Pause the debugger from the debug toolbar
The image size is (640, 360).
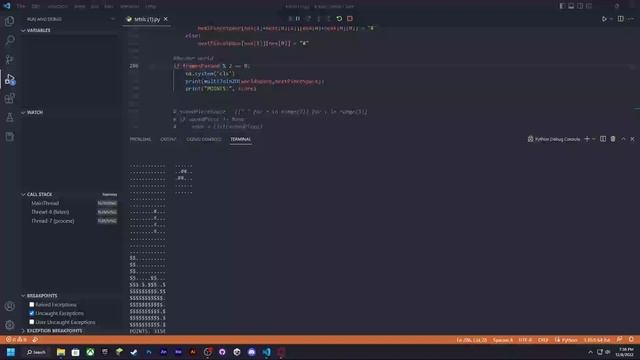click(298, 19)
